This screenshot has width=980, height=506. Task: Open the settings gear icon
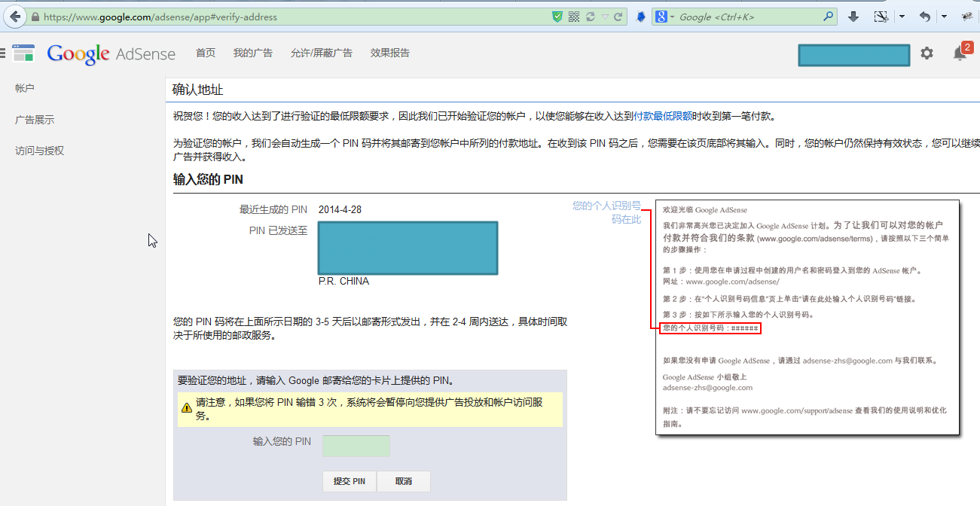tap(927, 53)
